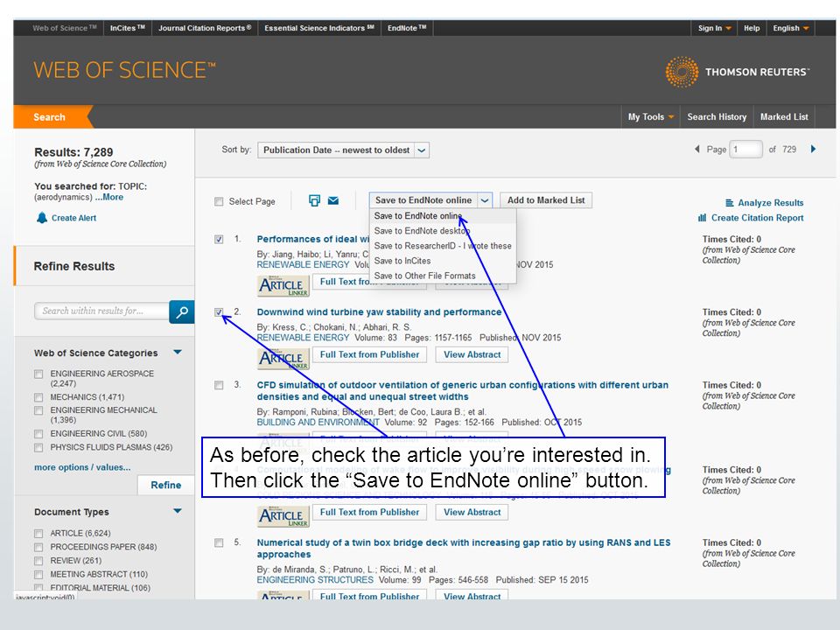Click the Create Citation Report chart icon
This screenshot has width=840, height=630.
[x=702, y=218]
